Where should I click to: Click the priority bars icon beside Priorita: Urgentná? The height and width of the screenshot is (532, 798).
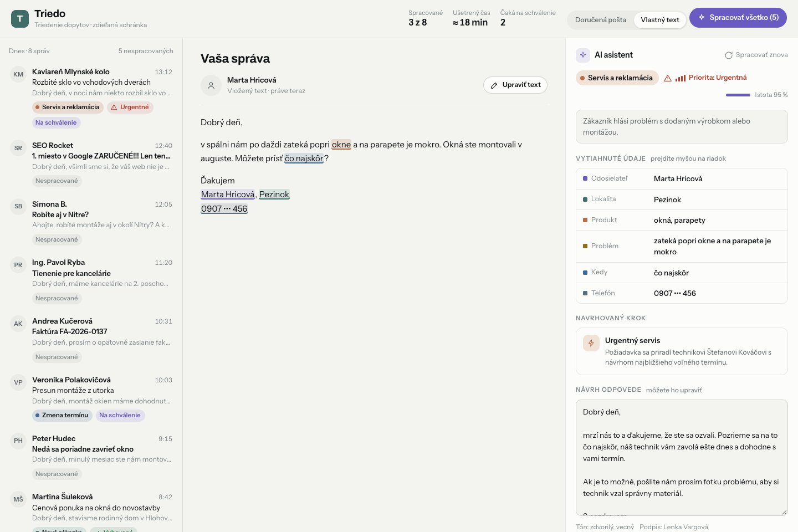pyautogui.click(x=681, y=78)
